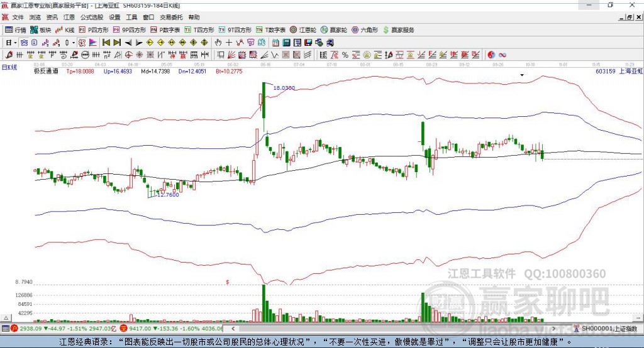Screen dimensions: 644x348
Task: Open T数字表 tool
Action: tap(270, 30)
